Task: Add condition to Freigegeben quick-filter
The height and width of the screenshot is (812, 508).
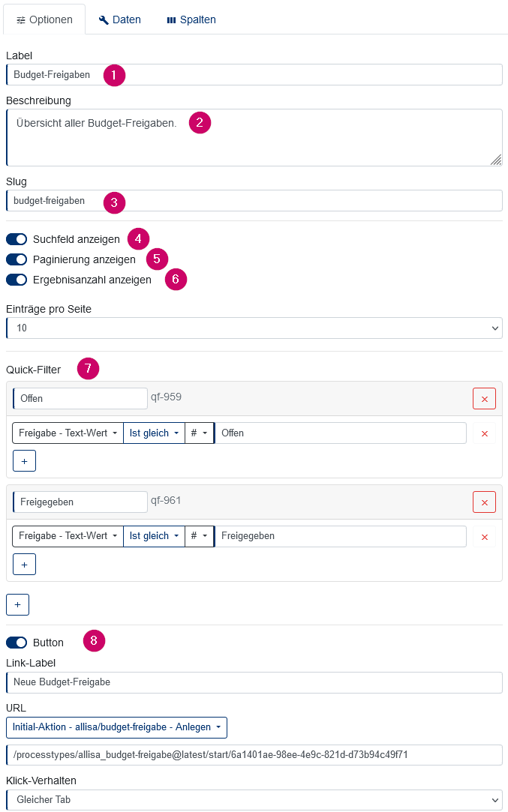Action: (x=24, y=565)
